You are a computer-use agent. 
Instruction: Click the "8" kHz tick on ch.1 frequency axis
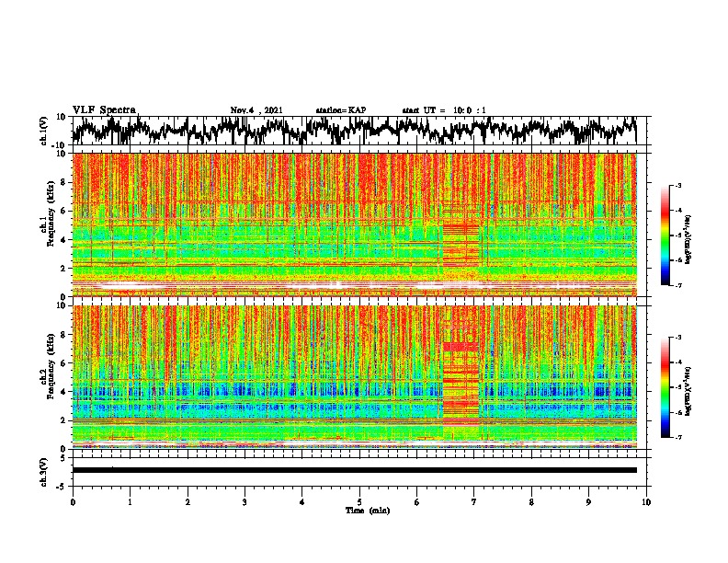click(64, 182)
